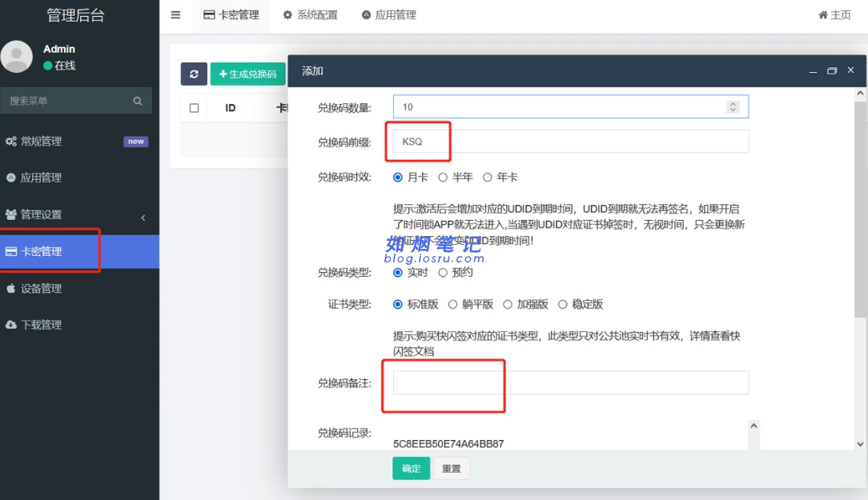
Task: Click the 生成兑换码 green button
Action: point(247,74)
